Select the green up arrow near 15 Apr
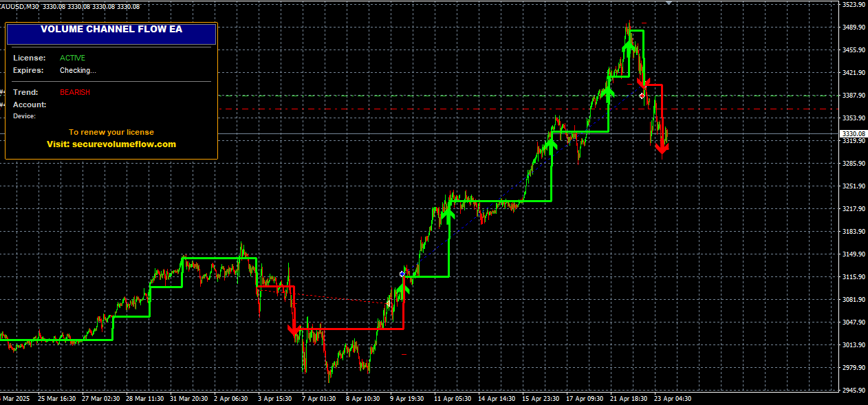 tap(552, 146)
